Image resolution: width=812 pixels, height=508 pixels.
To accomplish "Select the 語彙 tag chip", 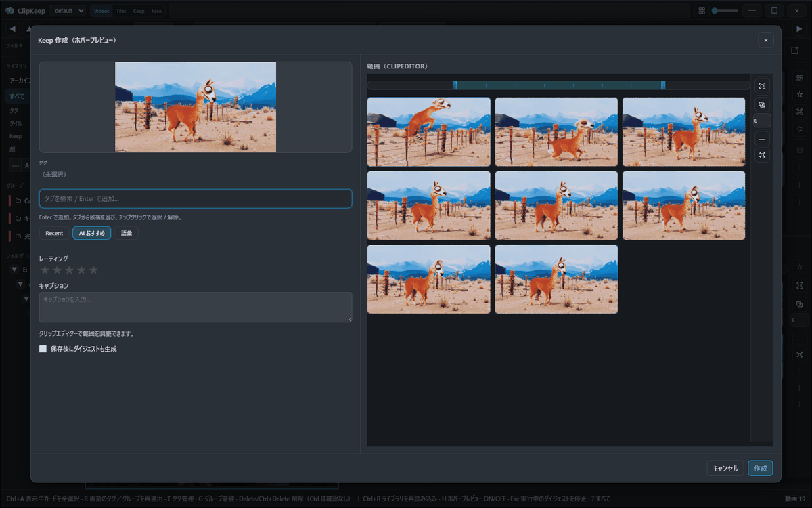I will tap(127, 233).
